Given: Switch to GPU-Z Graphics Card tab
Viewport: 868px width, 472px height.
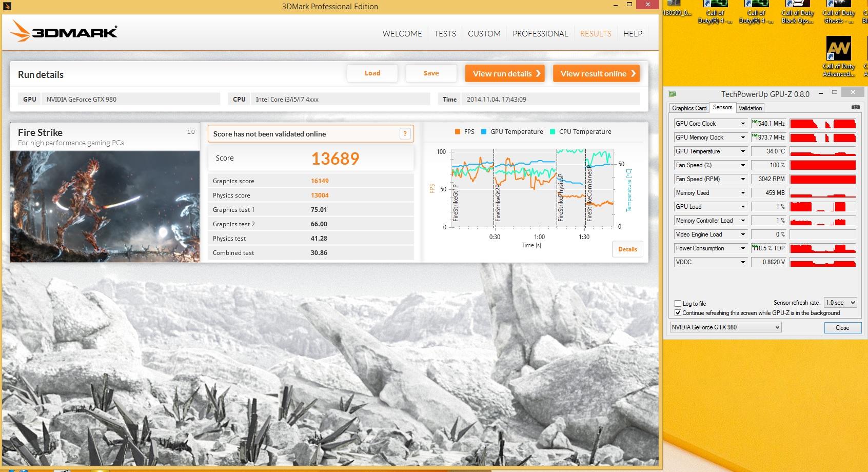Looking at the screenshot, I should click(689, 108).
